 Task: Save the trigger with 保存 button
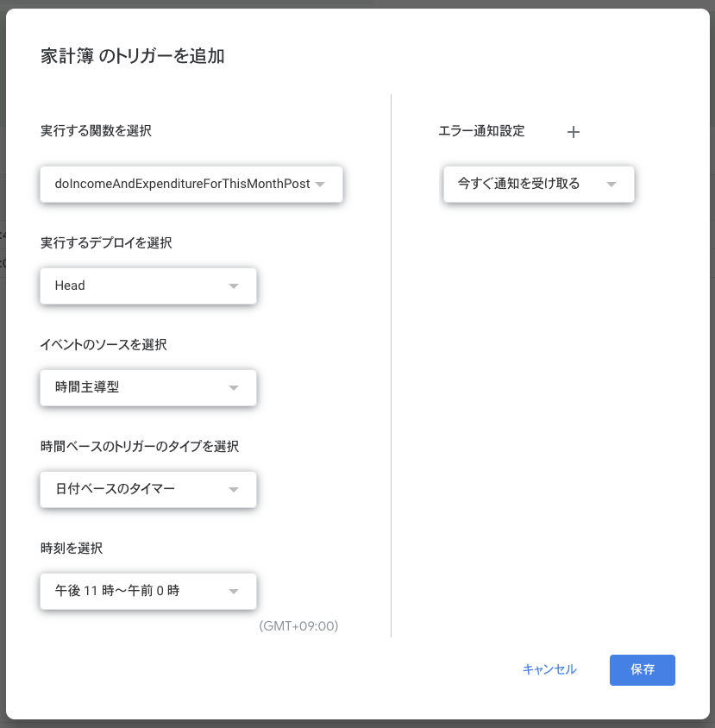pos(642,669)
